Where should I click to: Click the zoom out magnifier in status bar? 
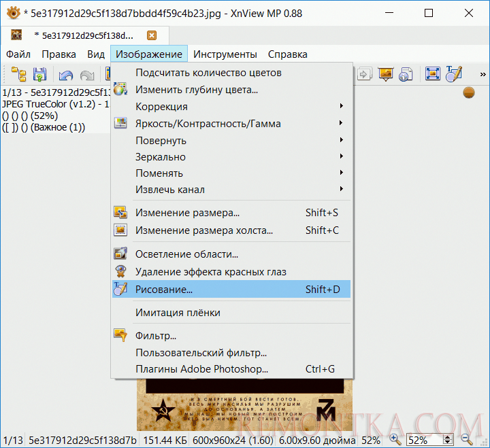467,440
